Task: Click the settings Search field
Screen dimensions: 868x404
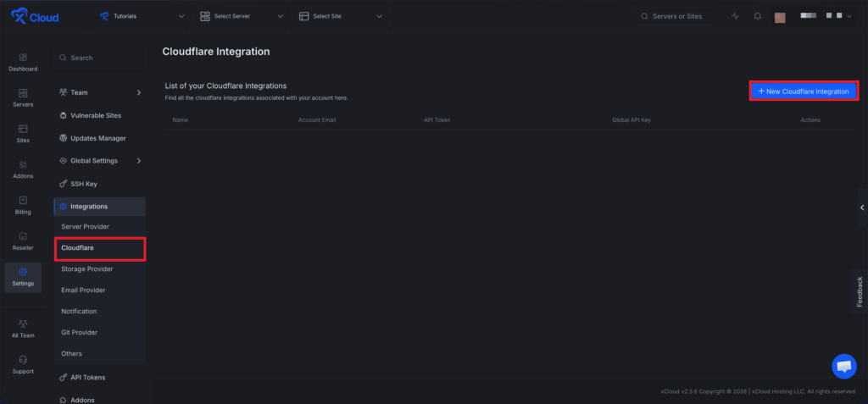Action: 100,58
